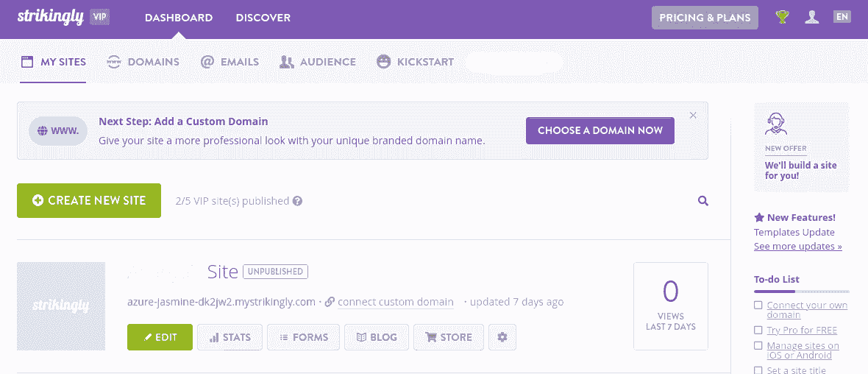Image resolution: width=868 pixels, height=374 pixels.
Task: Click 'Next Step: Add a Custom Domain' heading
Action: tap(183, 121)
